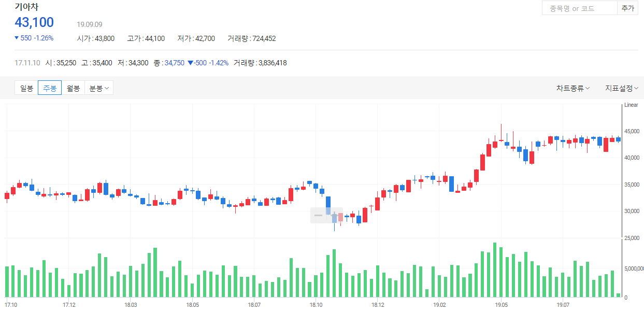The image size is (644, 311).
Task: Switch to the 월봉 monthly chart tab
Action: pyautogui.click(x=73, y=88)
